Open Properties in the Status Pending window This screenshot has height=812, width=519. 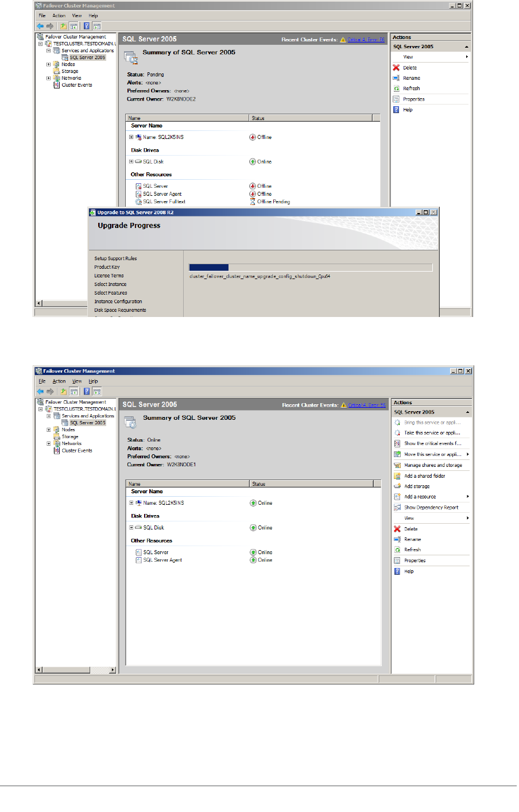coord(413,99)
